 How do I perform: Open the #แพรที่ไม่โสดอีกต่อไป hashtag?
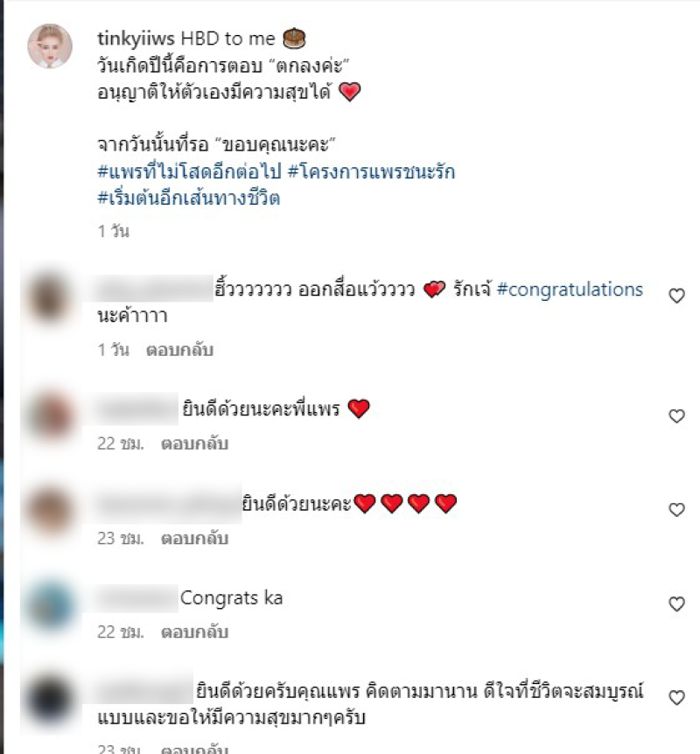click(x=189, y=171)
